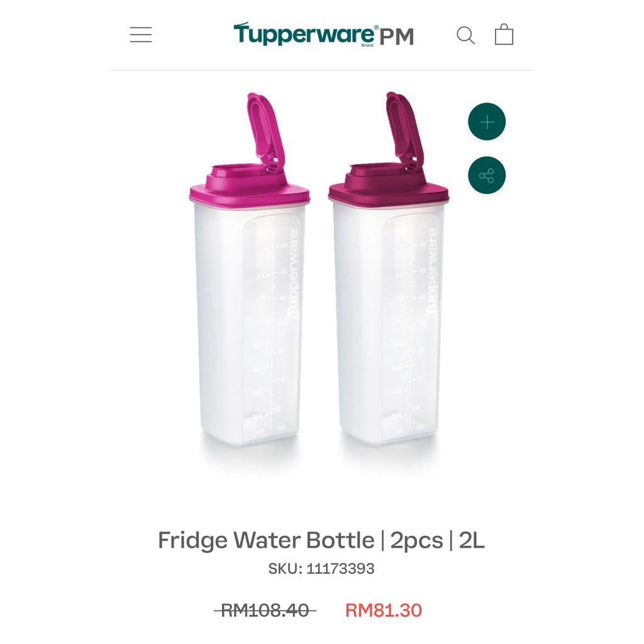This screenshot has height=644, width=644.
Task: Click the open flip cap of left bottle
Action: point(266,131)
